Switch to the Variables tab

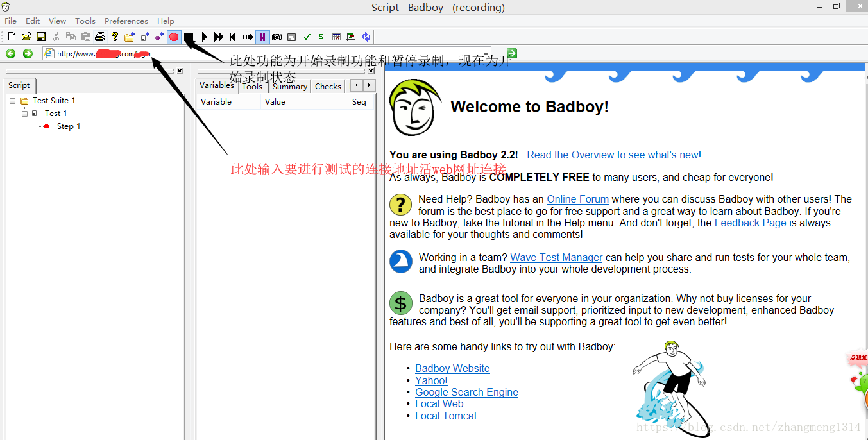click(x=217, y=85)
